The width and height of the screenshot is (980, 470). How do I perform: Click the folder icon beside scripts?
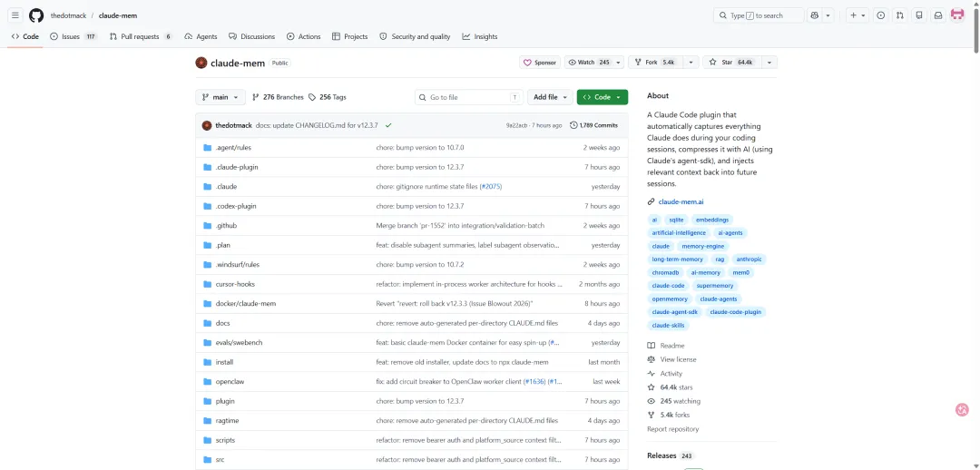pos(208,440)
